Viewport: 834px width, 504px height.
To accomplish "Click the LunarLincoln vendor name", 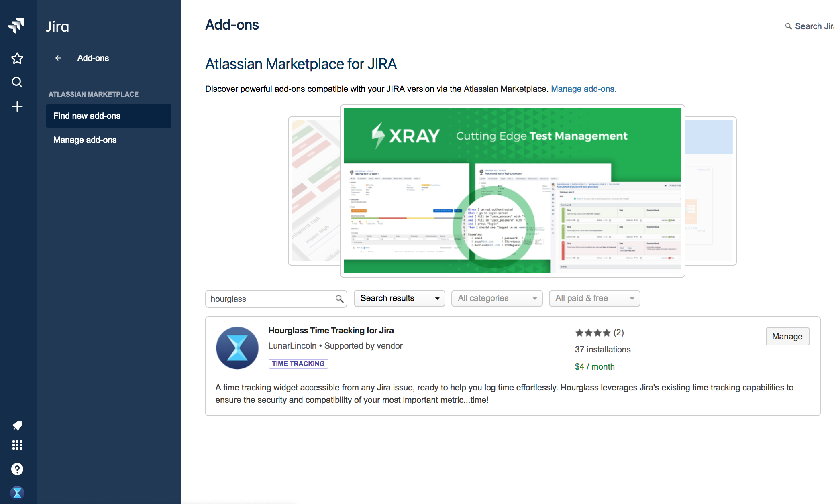I will tap(292, 346).
